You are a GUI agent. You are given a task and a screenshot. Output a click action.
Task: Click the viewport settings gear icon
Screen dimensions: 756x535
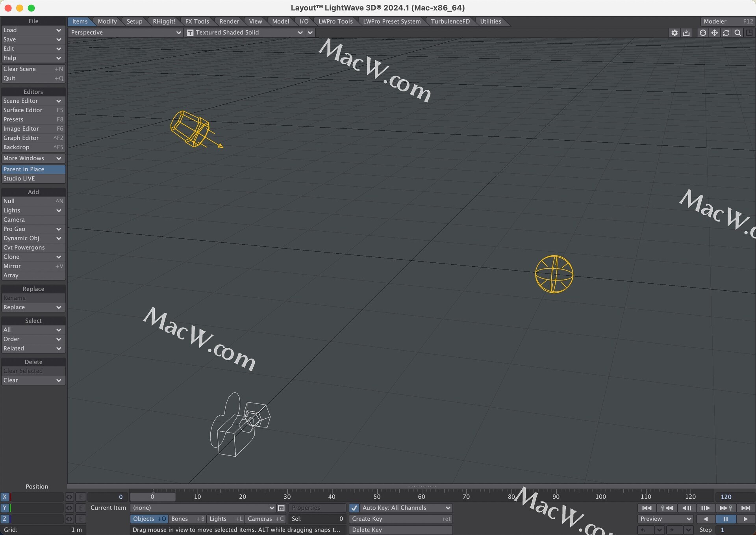pyautogui.click(x=674, y=33)
